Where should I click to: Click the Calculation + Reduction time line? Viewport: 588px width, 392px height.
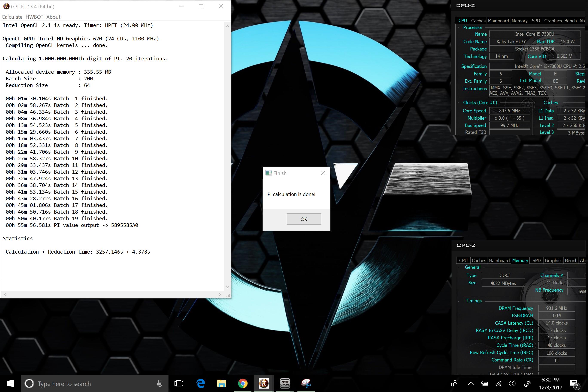(78, 252)
